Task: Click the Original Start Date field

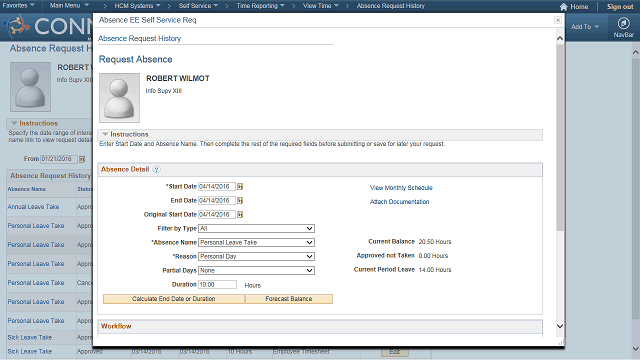Action: coord(217,214)
